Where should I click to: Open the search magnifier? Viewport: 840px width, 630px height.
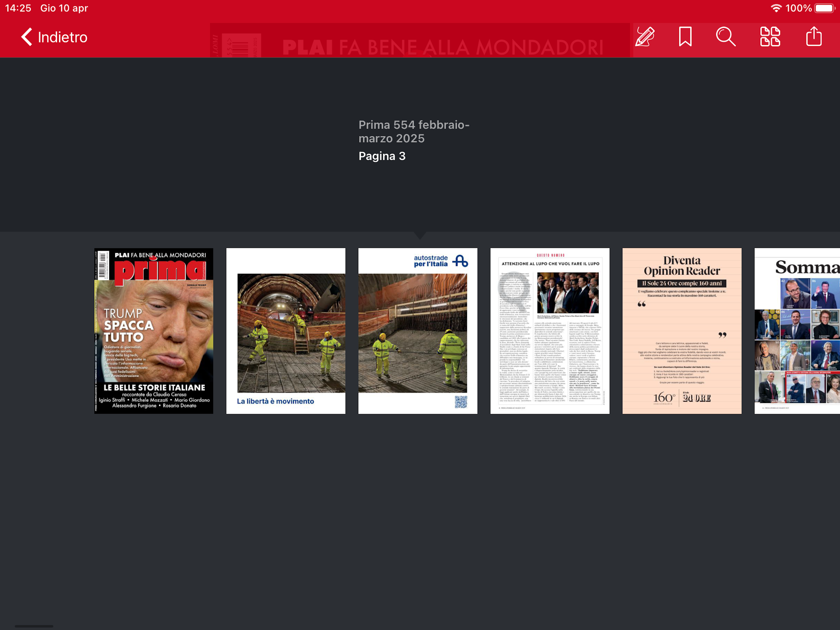pyautogui.click(x=726, y=37)
